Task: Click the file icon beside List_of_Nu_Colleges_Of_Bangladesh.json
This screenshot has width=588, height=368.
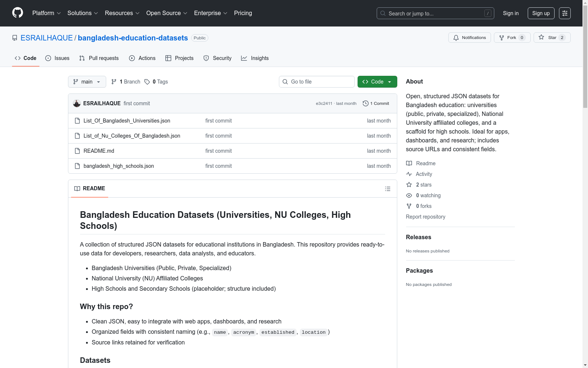Action: (77, 136)
